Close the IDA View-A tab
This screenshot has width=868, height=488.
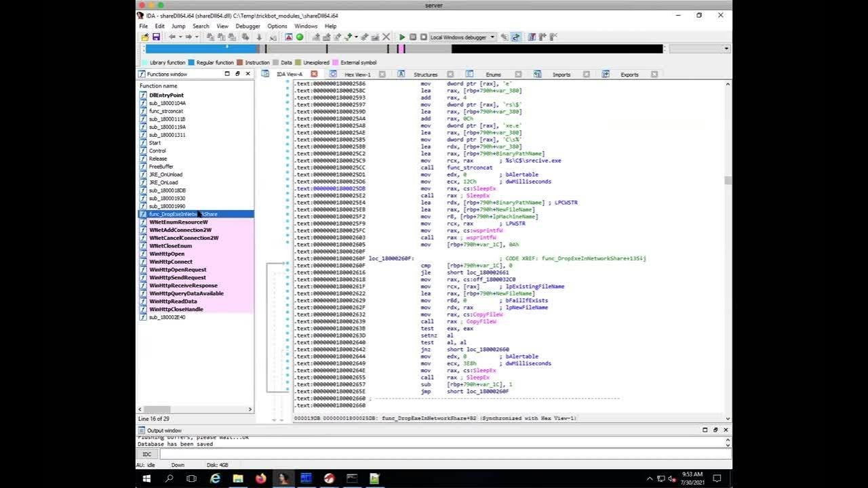click(x=314, y=74)
